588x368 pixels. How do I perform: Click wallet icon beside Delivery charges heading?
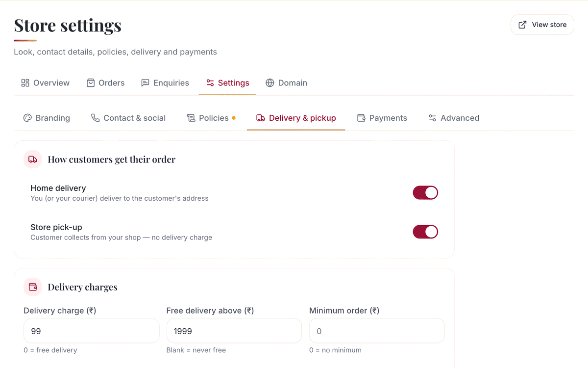click(33, 287)
